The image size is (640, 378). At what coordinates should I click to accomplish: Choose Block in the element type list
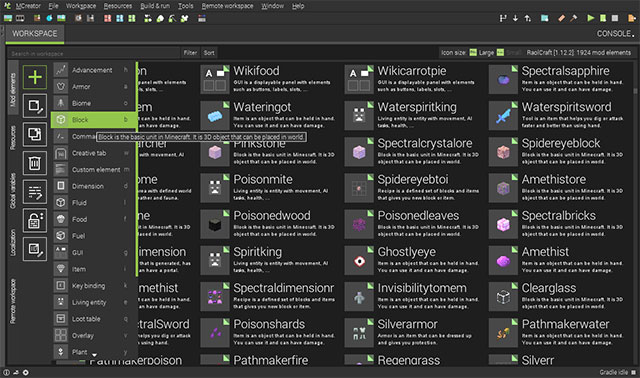pos(93,120)
